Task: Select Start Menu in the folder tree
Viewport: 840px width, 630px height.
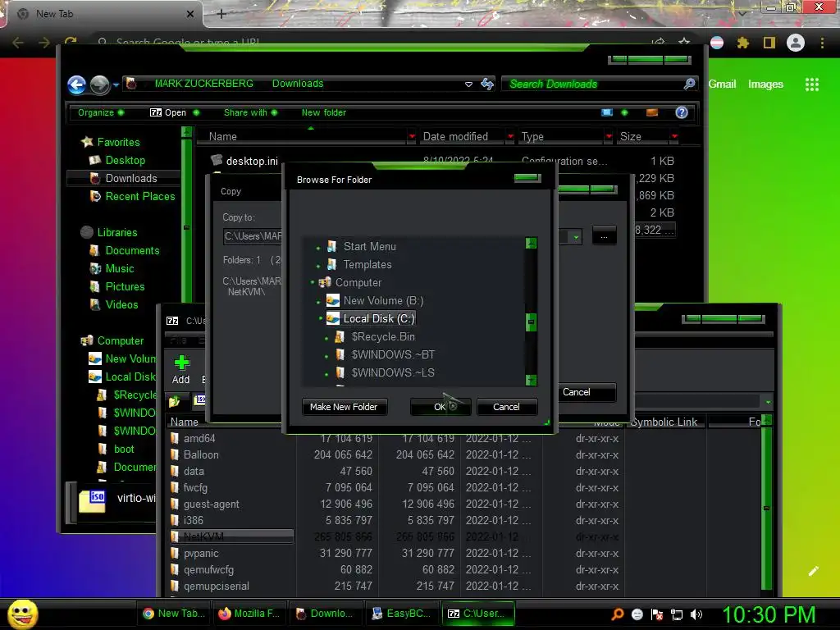Action: [369, 246]
